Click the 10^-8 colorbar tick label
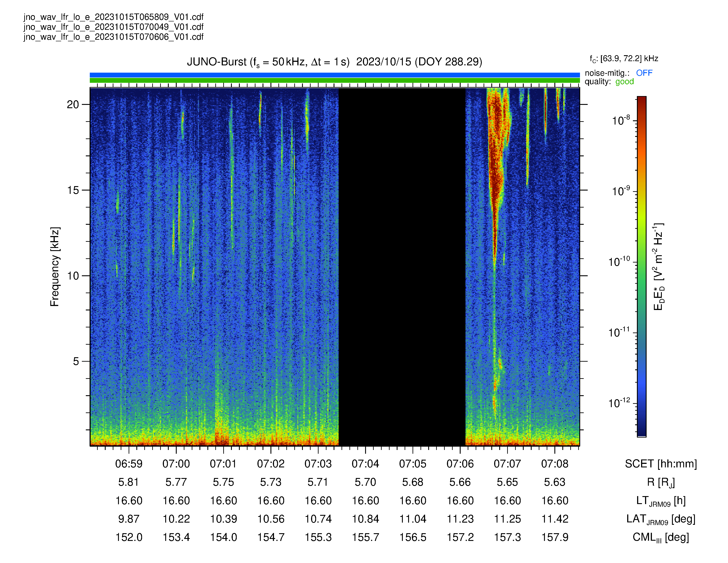728x563 pixels. pos(621,120)
